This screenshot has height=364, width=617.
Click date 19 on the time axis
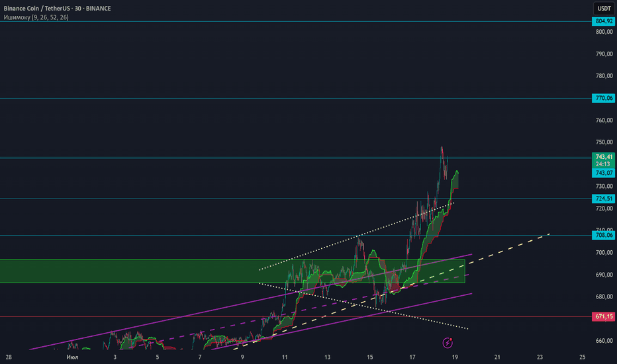[x=455, y=357]
